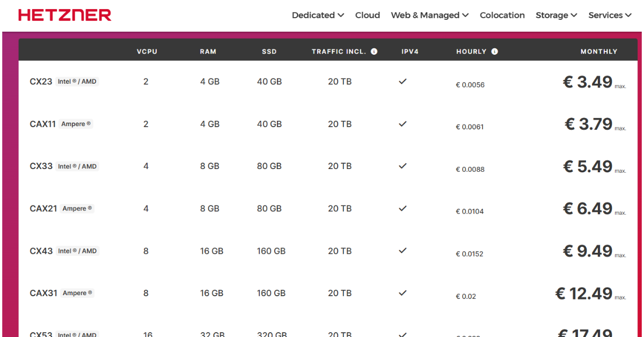
Task: Click the 40 GB SSD value for CAX11
Action: [269, 124]
